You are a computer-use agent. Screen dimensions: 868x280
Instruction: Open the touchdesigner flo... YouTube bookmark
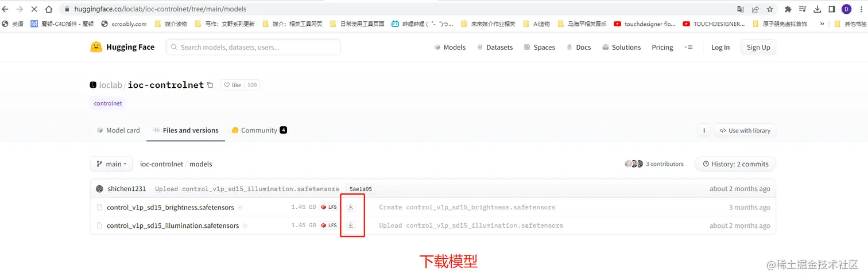click(x=645, y=24)
